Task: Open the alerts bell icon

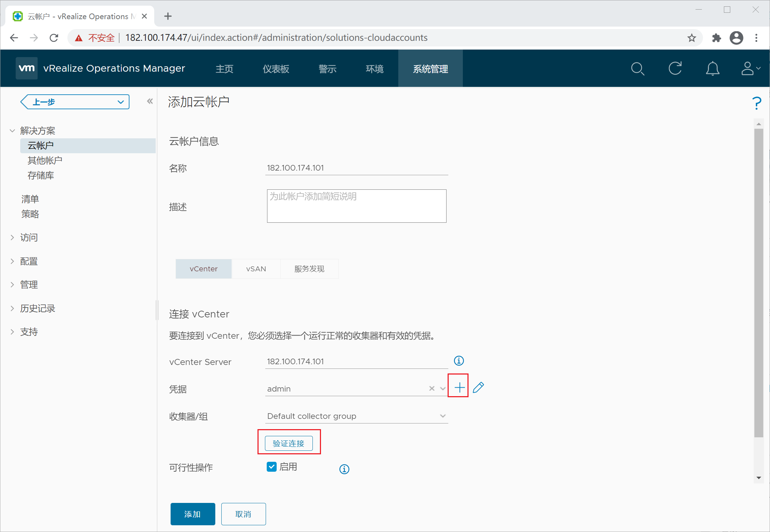Action: point(712,69)
